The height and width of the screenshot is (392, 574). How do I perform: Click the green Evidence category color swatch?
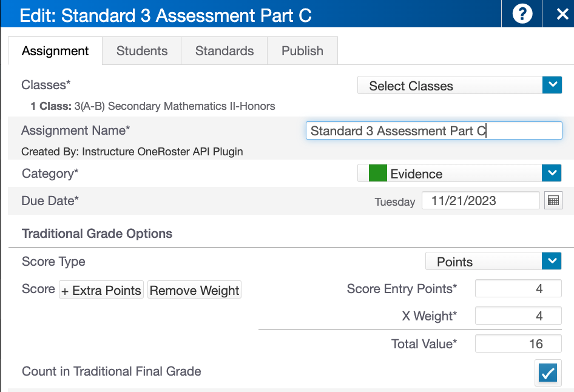378,174
